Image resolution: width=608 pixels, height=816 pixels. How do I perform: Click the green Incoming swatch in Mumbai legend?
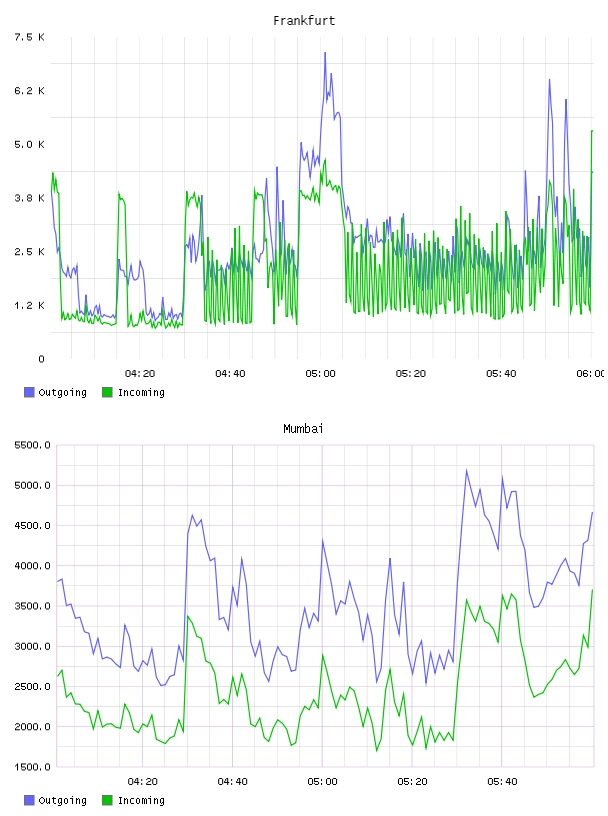coord(107,800)
